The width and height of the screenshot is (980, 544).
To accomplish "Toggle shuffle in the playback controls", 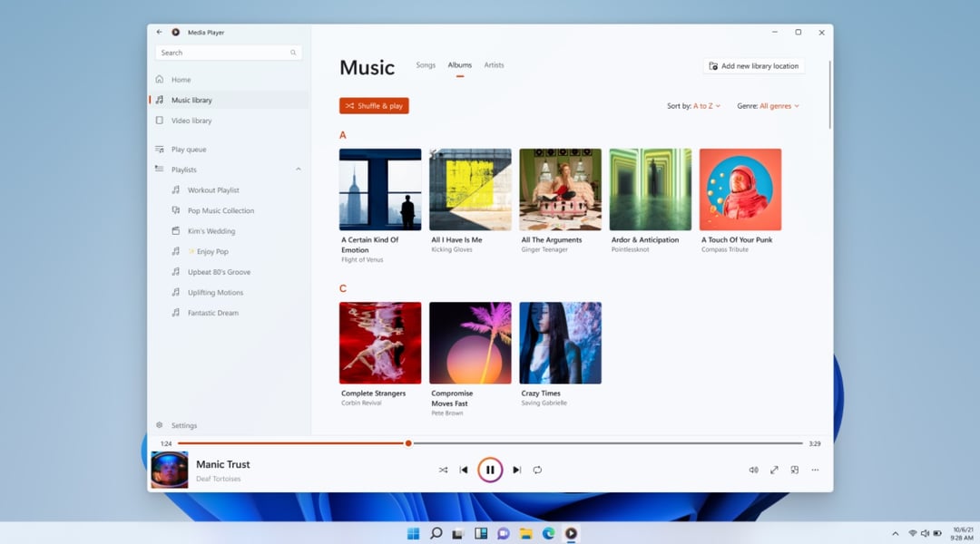I will click(x=443, y=470).
